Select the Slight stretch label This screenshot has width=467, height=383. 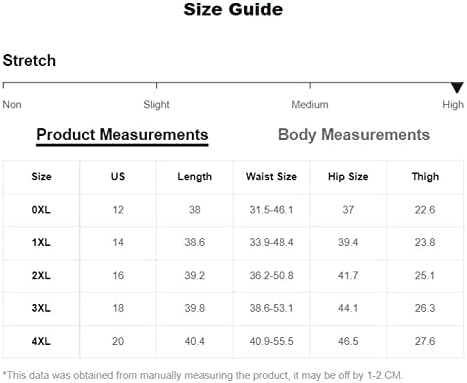[156, 105]
